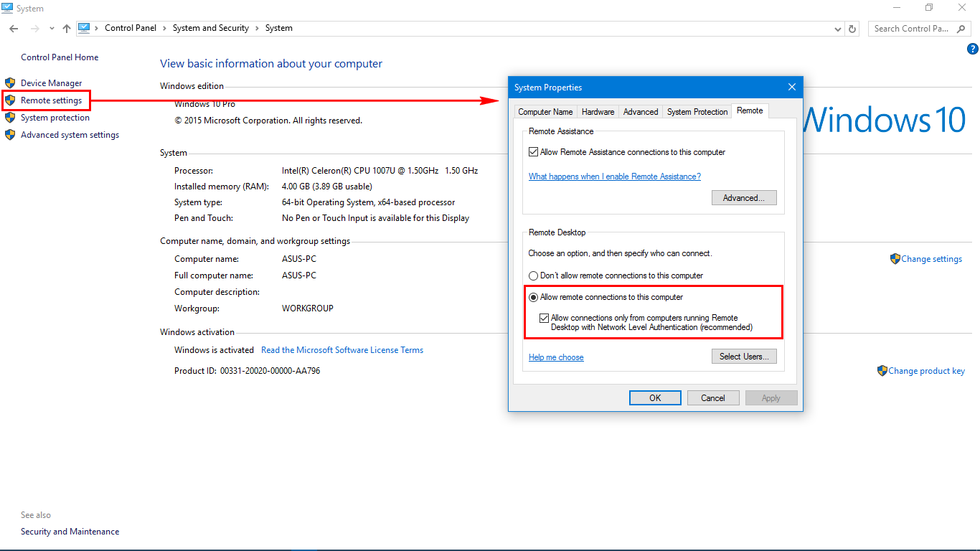Viewport: 980px width, 551px height.
Task: Toggle Allow Remote Assistance connections checkbox
Action: click(533, 152)
